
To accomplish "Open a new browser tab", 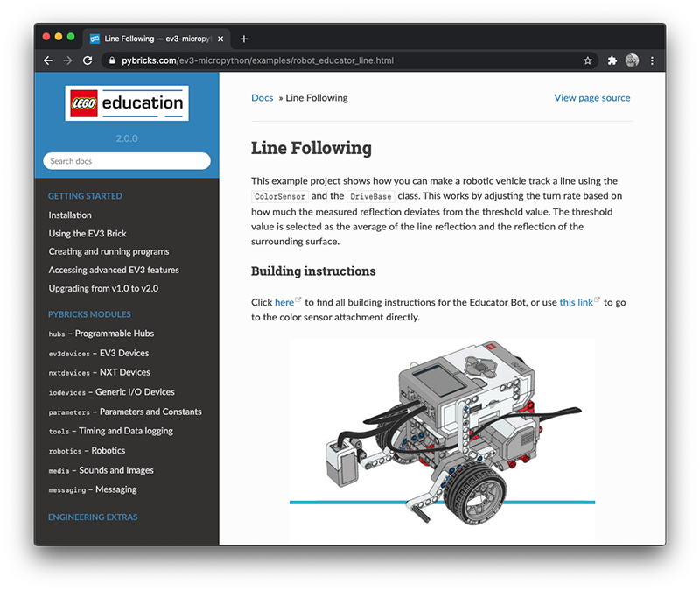I will tap(243, 38).
